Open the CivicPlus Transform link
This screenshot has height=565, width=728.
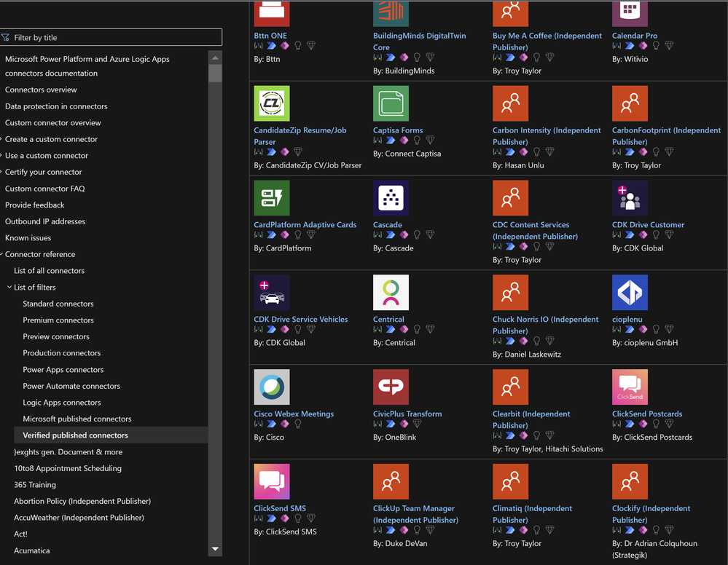407,414
